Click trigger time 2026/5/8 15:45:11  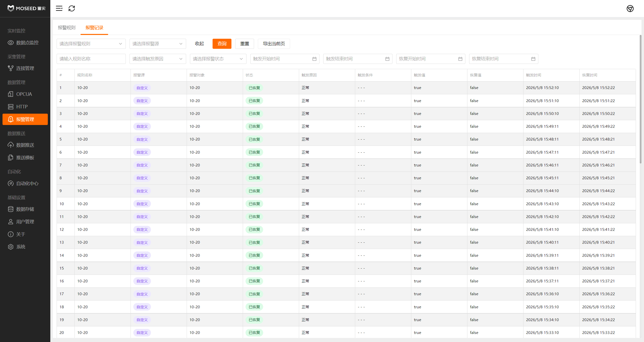click(542, 178)
